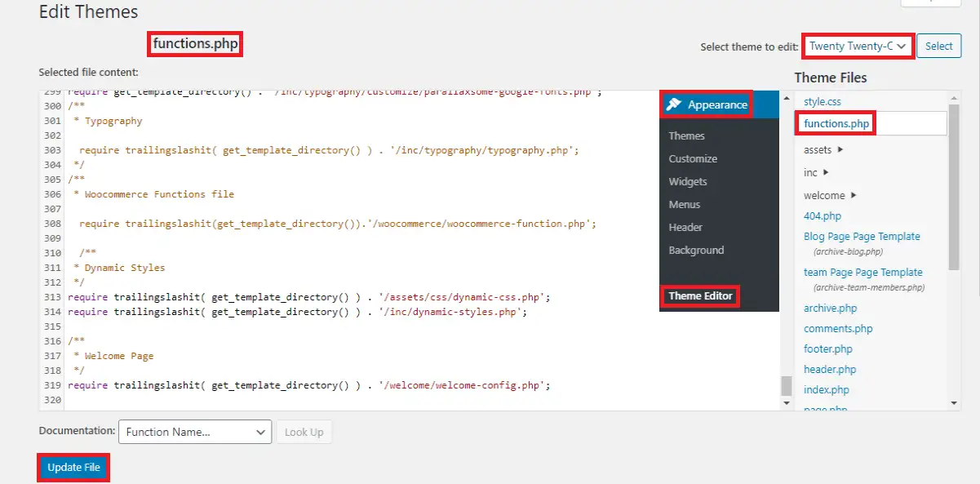Image resolution: width=980 pixels, height=484 pixels.
Task: Click the 'Typography' comment on line 301
Action: click(108, 121)
